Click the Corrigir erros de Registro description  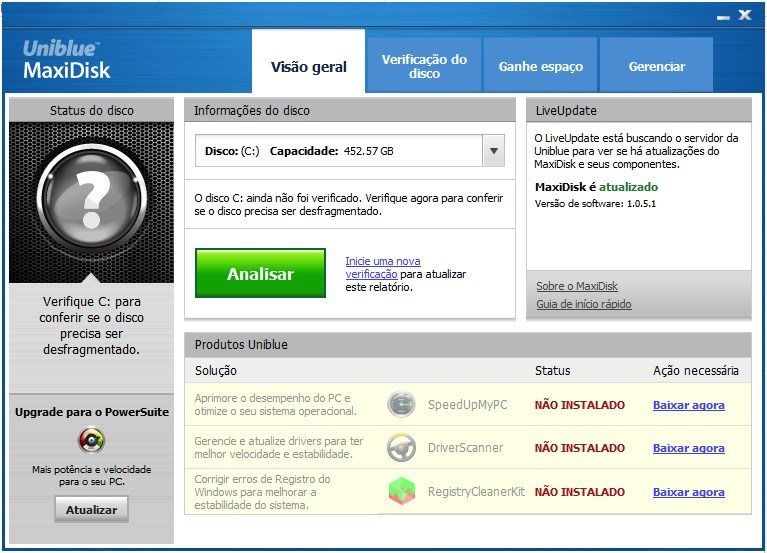[x=263, y=492]
